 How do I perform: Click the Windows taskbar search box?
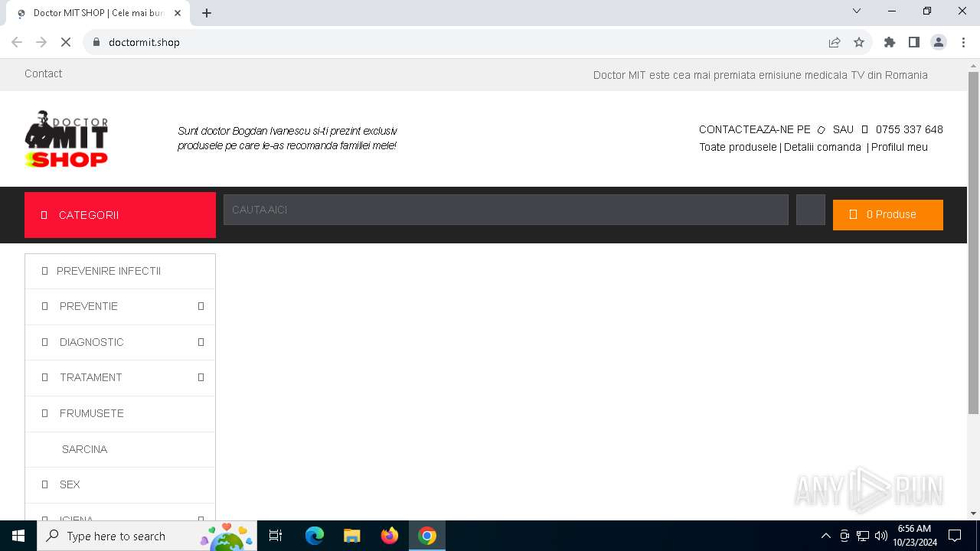(x=149, y=536)
